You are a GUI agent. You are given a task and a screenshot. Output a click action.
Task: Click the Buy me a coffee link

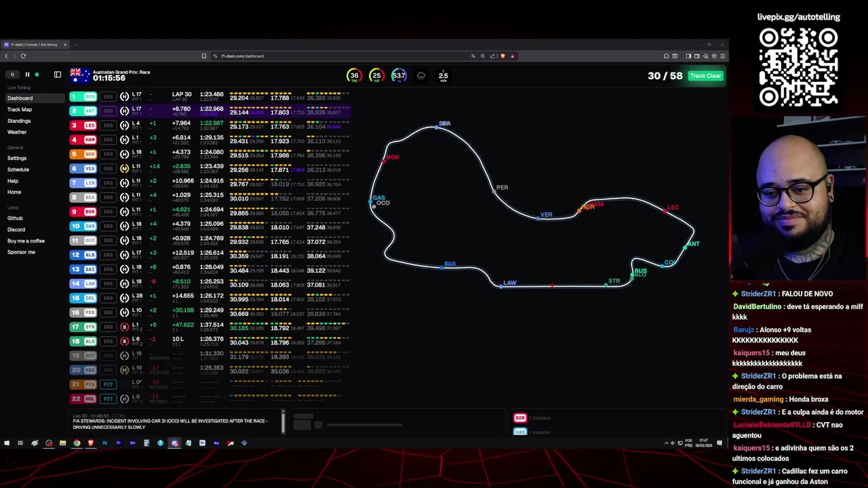26,241
